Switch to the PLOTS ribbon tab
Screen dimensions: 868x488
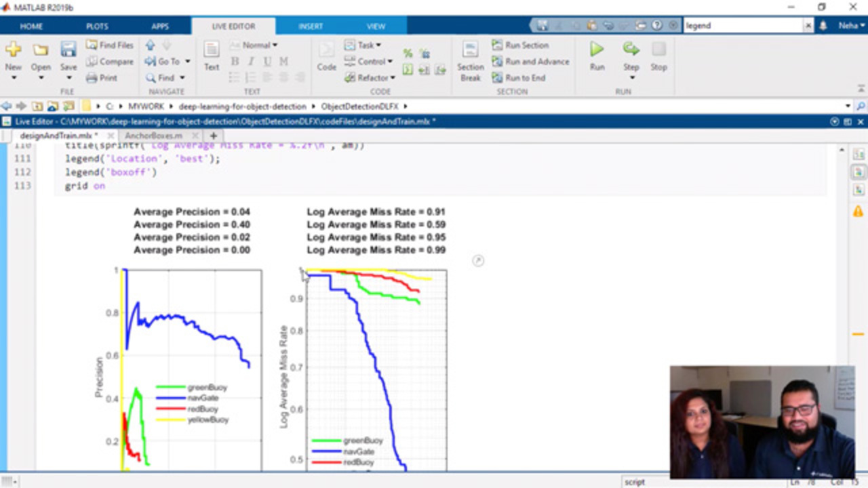(x=97, y=26)
